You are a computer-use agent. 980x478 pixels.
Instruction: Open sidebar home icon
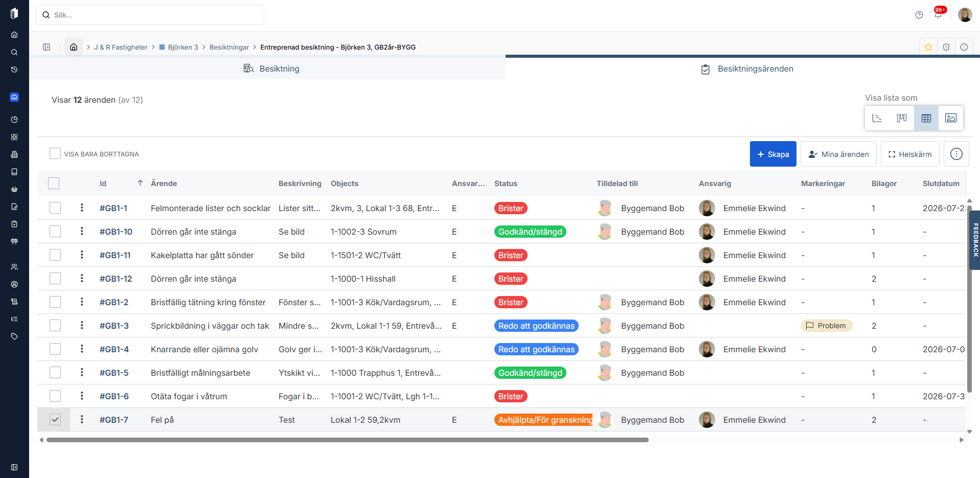coord(14,35)
